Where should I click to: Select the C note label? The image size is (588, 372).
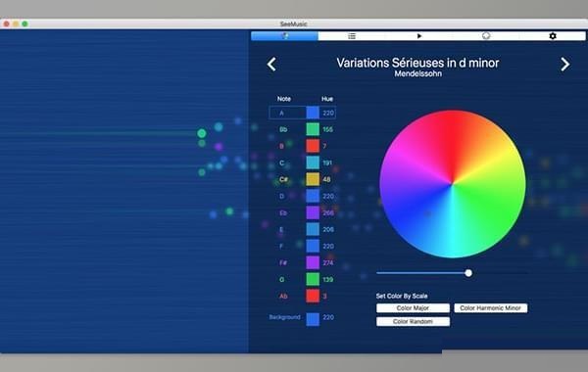coord(281,163)
